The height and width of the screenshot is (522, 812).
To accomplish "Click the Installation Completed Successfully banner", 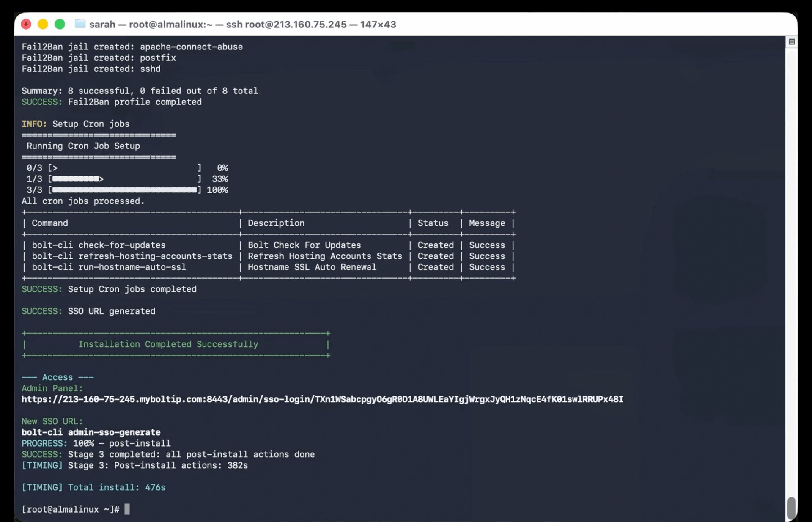I will coord(176,344).
